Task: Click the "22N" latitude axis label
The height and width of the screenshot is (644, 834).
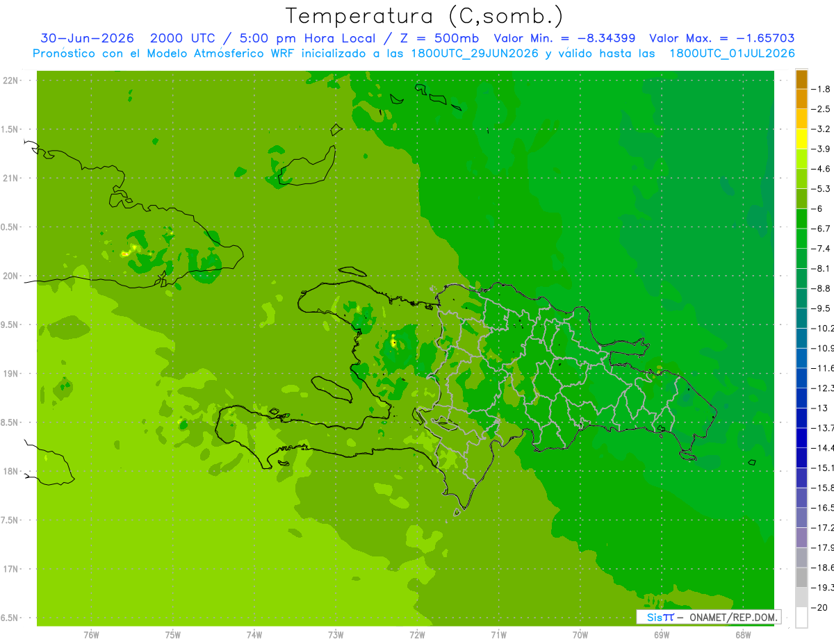Action: click(x=11, y=81)
